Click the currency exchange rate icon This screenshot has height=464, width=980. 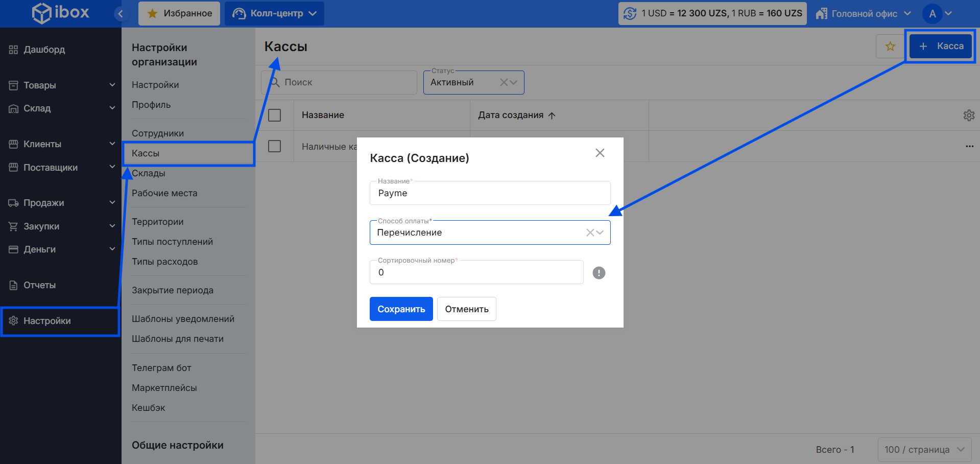[x=630, y=14]
